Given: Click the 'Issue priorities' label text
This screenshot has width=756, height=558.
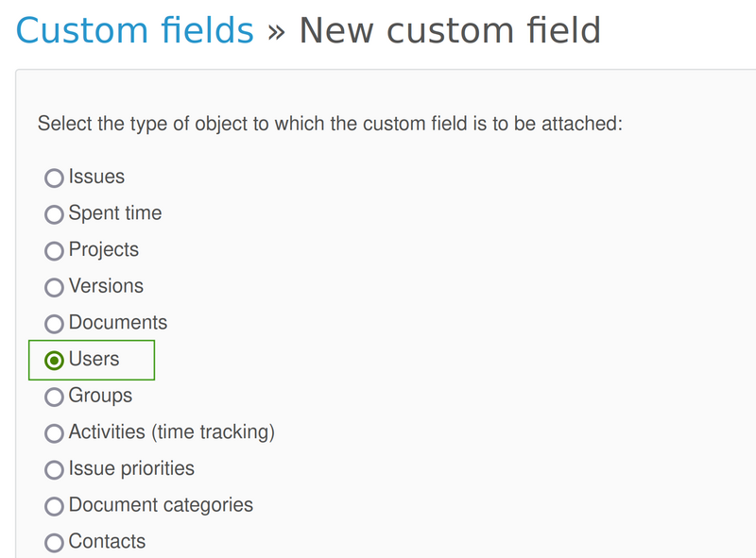Looking at the screenshot, I should [x=131, y=468].
